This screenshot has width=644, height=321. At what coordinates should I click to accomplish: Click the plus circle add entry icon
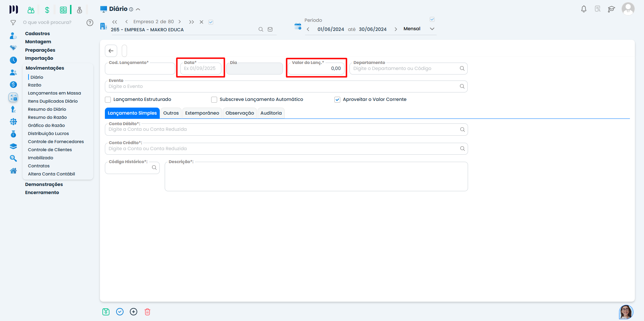[134, 312]
